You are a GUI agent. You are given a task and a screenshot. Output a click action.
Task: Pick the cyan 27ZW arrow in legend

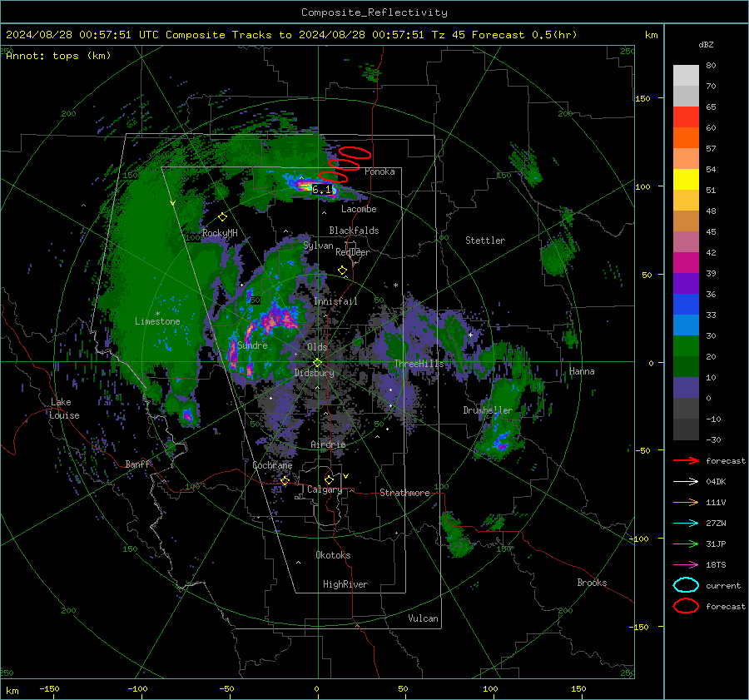coord(686,524)
